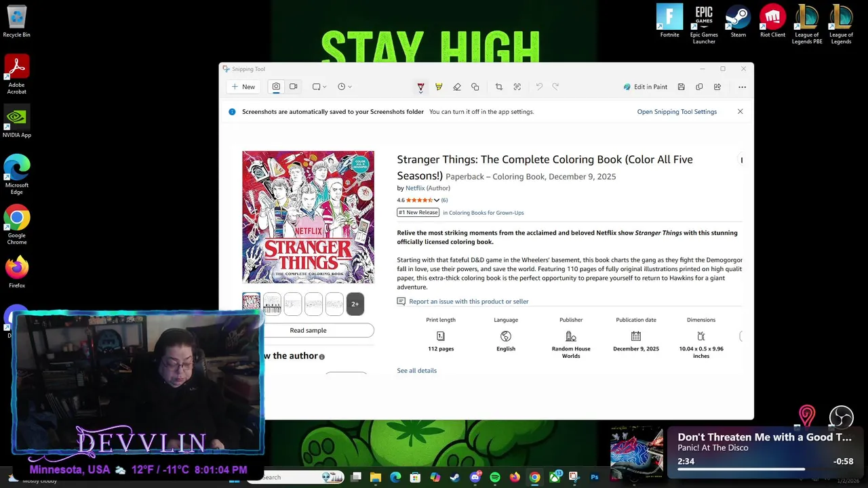The image size is (868, 488).
Task: Open the See more three-dot menu
Action: pyautogui.click(x=742, y=87)
